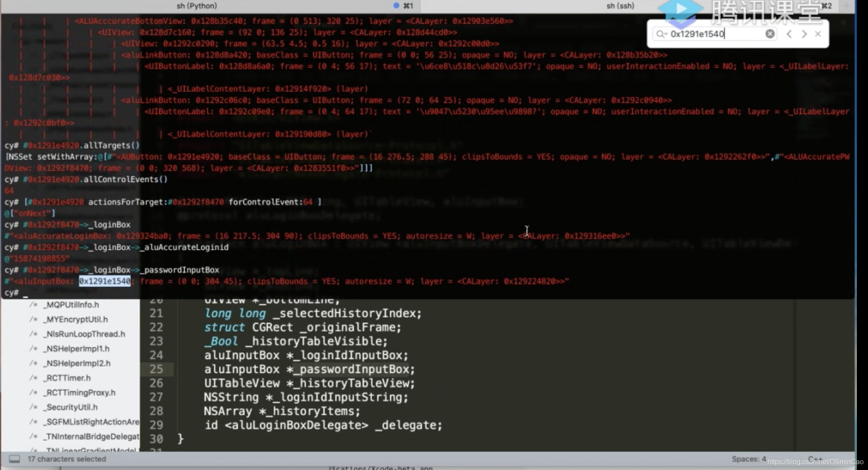
Task: Click the highlighted 0x1291e1540 address in terminal
Action: [x=104, y=281]
